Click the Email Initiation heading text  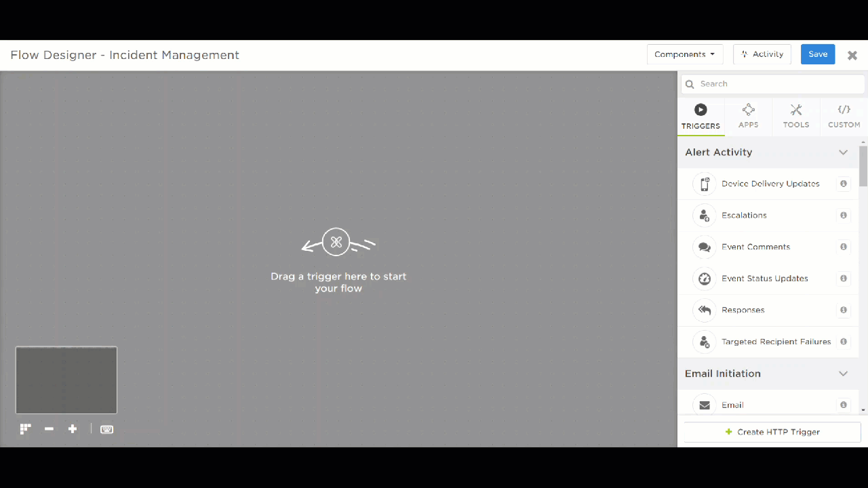(722, 374)
